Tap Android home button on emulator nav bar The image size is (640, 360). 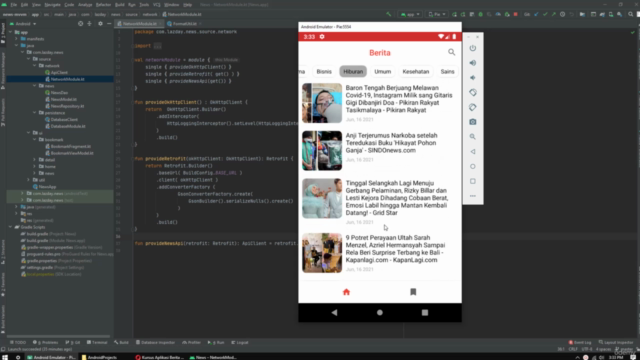pos(380,312)
